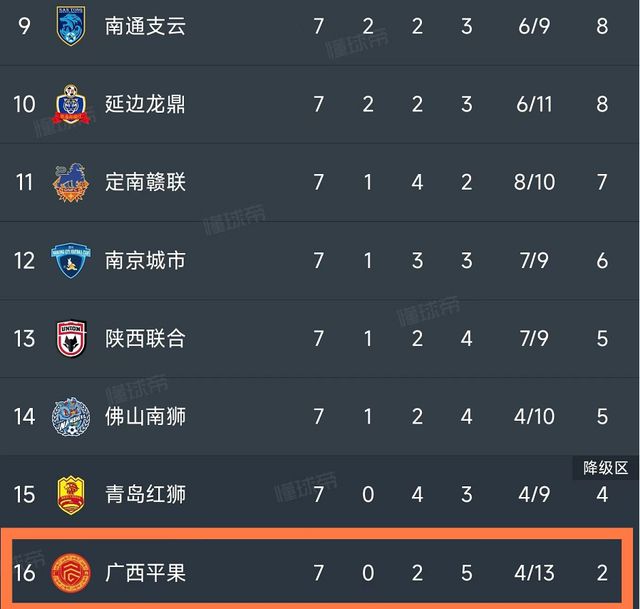The height and width of the screenshot is (609, 640).
Task: Tap the 降级区 relegation zone label
Action: (605, 468)
